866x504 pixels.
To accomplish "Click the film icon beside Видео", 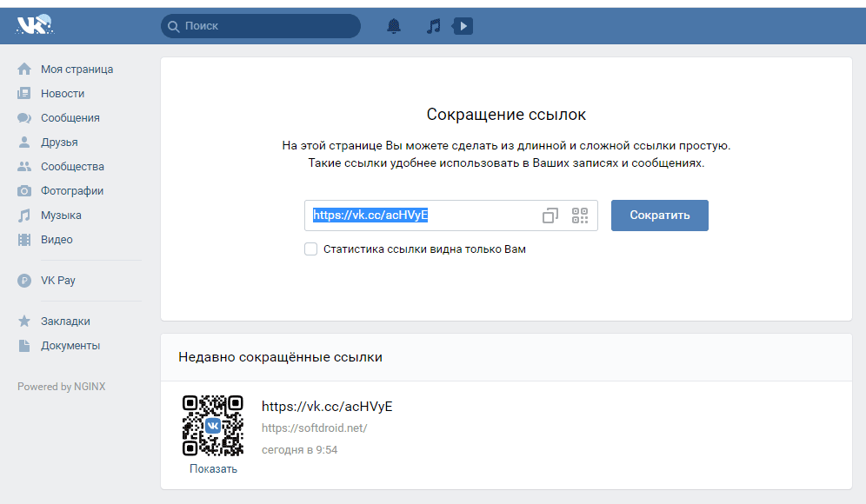I will 24,239.
